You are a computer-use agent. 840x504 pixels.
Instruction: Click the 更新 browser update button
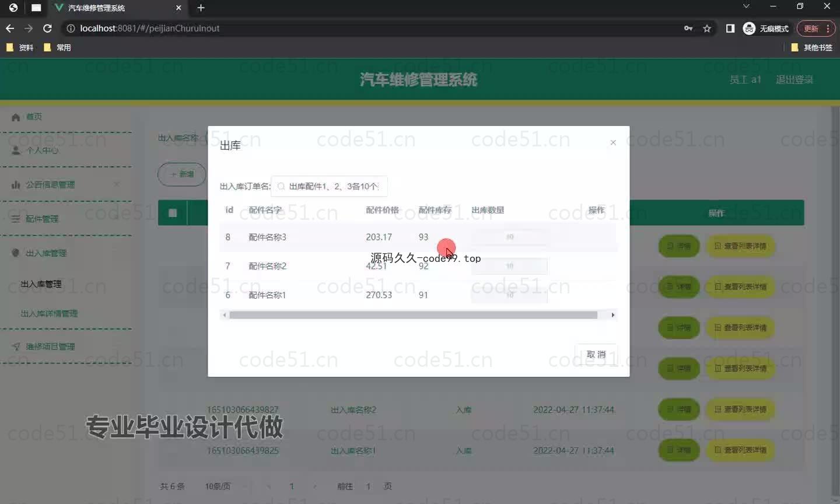coord(816,29)
